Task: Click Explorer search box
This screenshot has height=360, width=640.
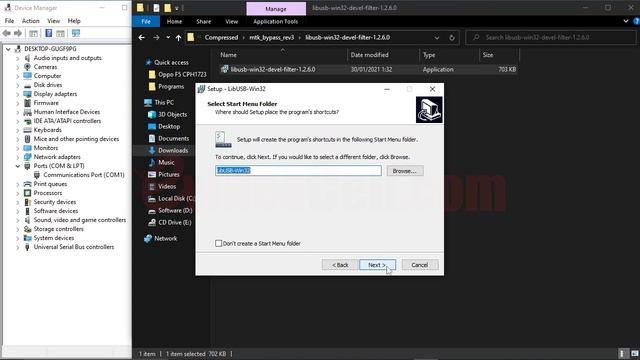Action: [551, 38]
